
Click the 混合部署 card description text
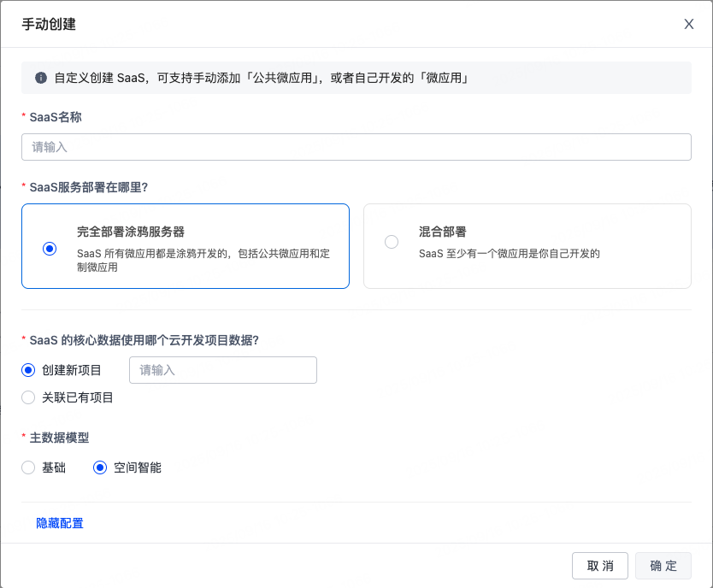[x=509, y=254]
